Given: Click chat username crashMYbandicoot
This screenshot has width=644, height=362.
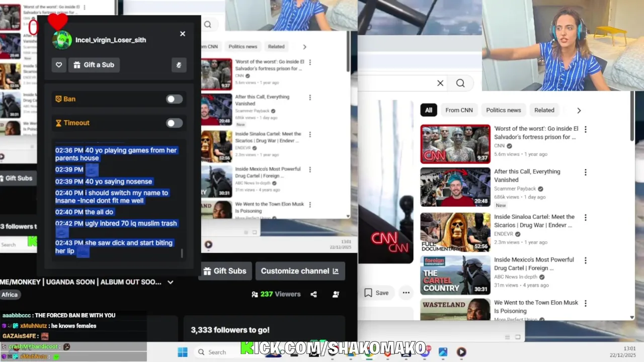Looking at the screenshot, I should click(x=33, y=346).
